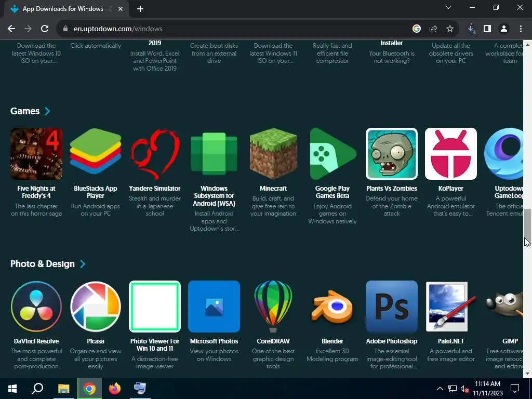The height and width of the screenshot is (399, 532).
Task: Open the KoPlayer icon
Action: 451,154
